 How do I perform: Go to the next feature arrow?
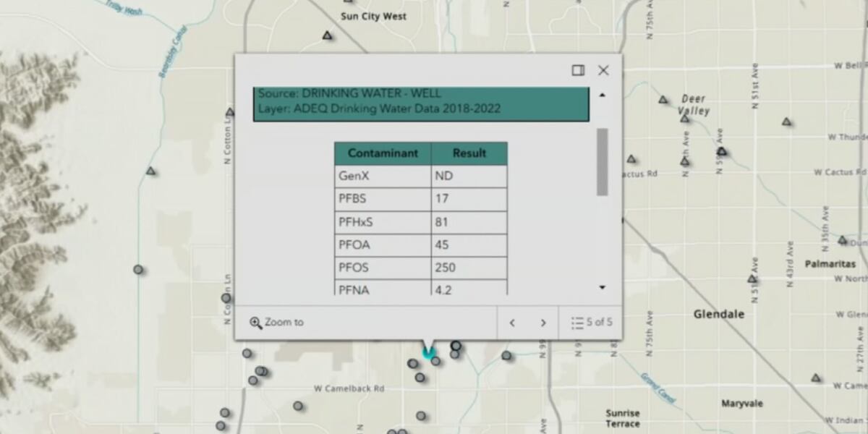coord(543,323)
